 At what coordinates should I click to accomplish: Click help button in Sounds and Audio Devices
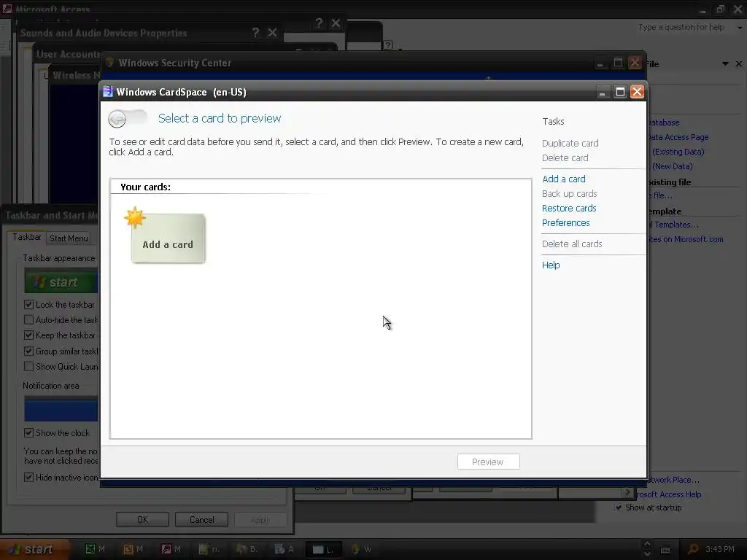(256, 33)
